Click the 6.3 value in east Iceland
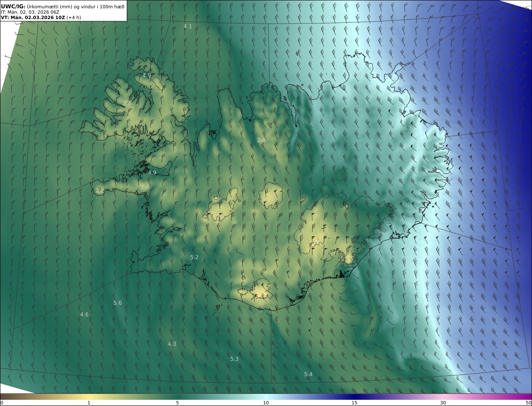This screenshot has height=406, width=532. tap(408, 128)
